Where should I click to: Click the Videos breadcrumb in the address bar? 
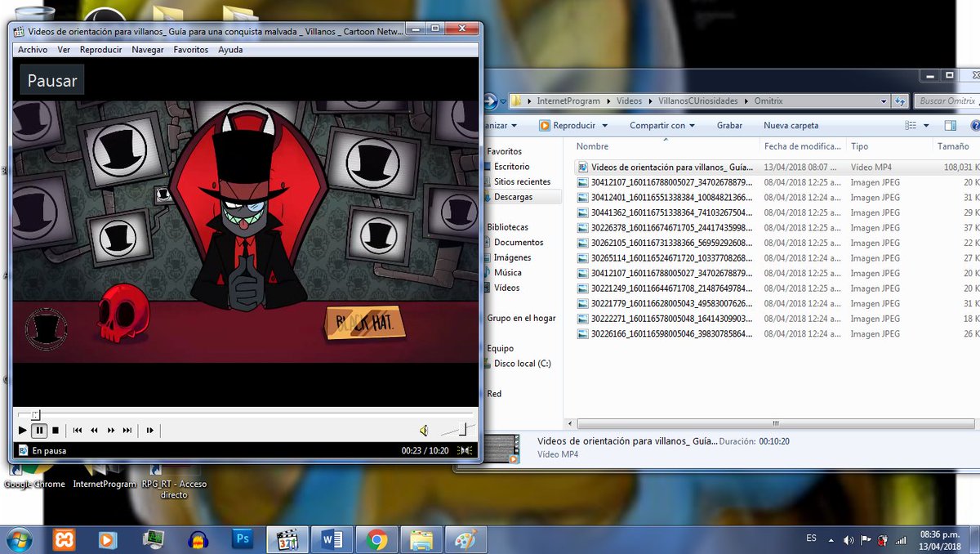point(629,101)
